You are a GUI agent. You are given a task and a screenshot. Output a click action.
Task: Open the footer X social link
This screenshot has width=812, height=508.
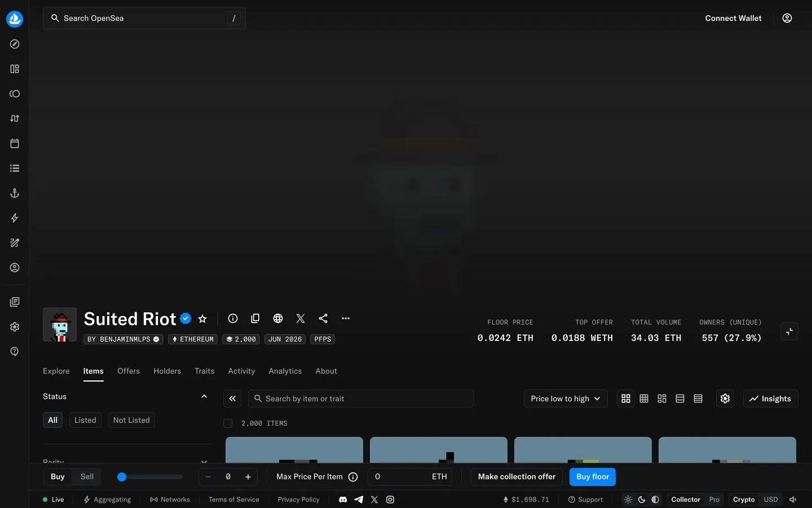(374, 500)
